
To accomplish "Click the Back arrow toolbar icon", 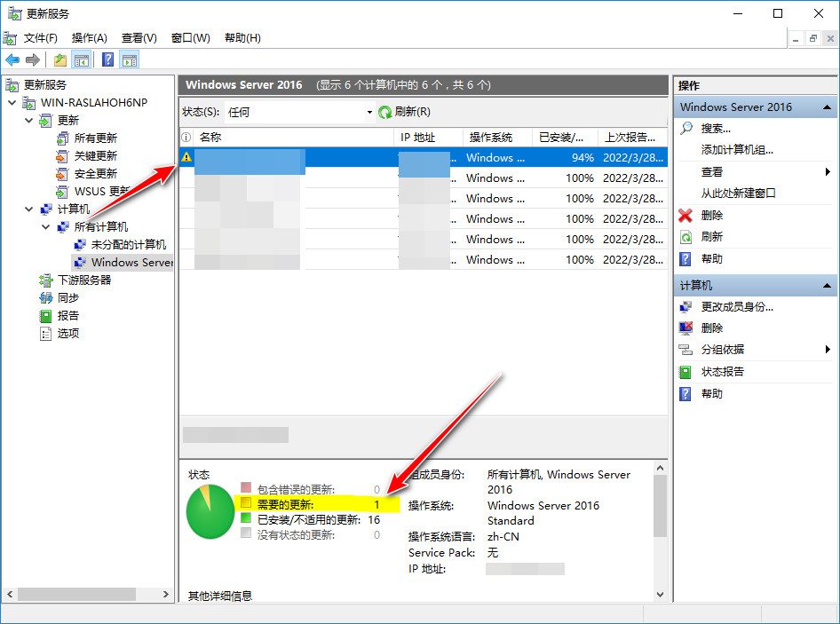I will (x=12, y=60).
